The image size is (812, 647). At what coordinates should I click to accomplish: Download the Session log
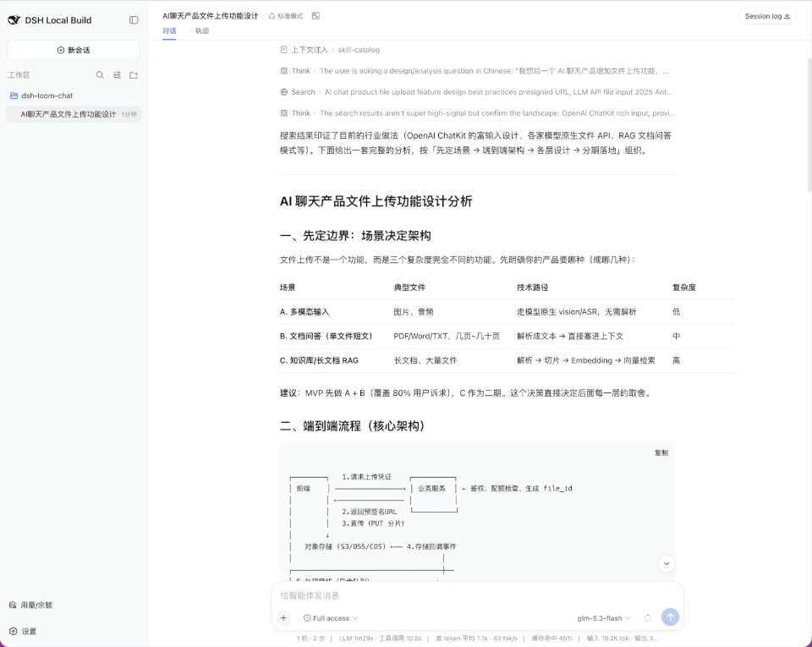coord(767,16)
